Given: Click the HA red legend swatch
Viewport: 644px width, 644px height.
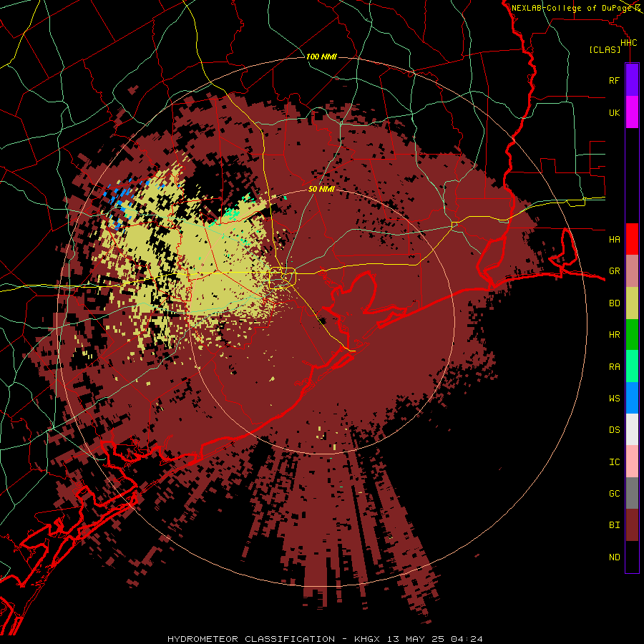Looking at the screenshot, I should tap(632, 239).
